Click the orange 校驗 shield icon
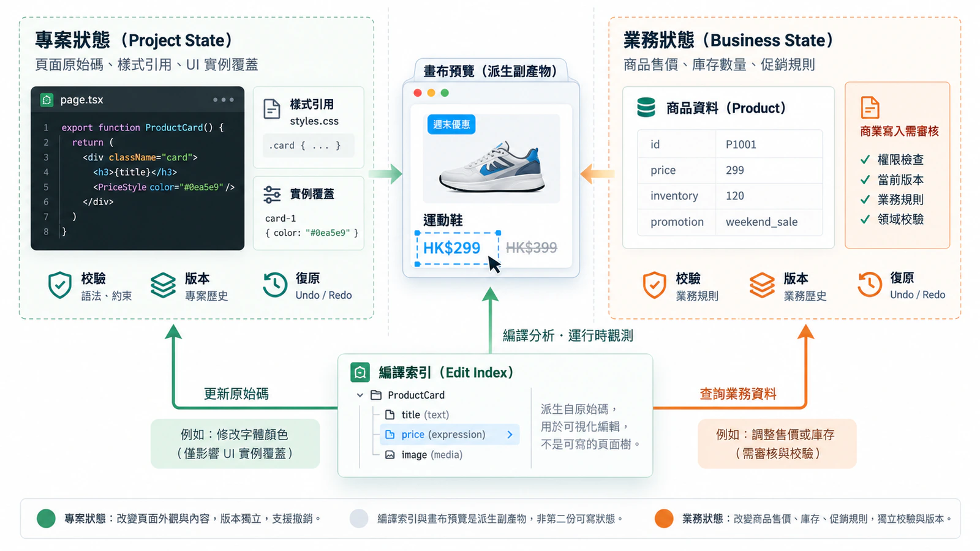The image size is (980, 551). coord(654,285)
